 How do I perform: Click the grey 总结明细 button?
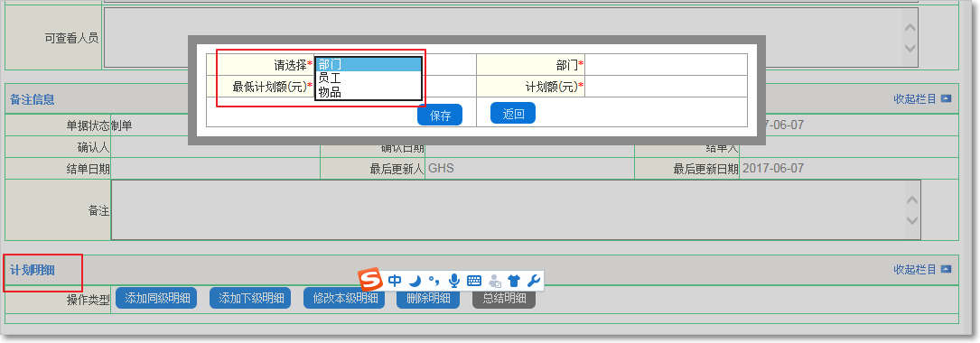click(x=504, y=298)
